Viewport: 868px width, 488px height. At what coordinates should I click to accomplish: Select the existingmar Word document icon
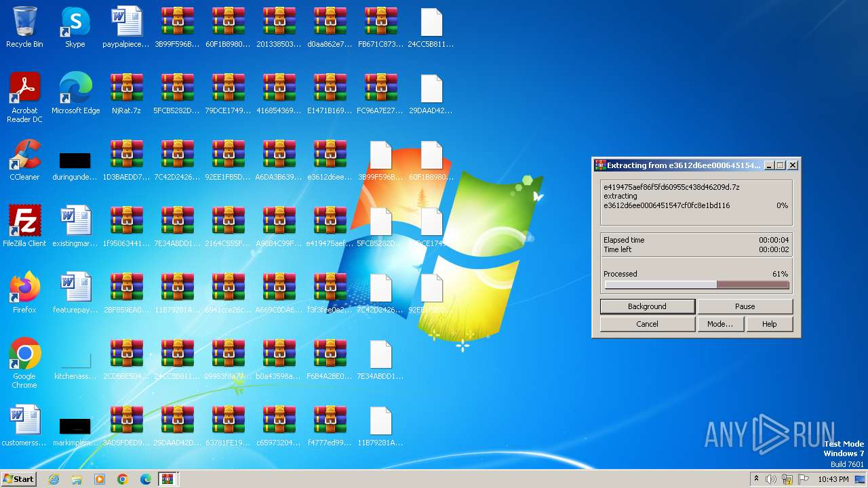tap(75, 222)
